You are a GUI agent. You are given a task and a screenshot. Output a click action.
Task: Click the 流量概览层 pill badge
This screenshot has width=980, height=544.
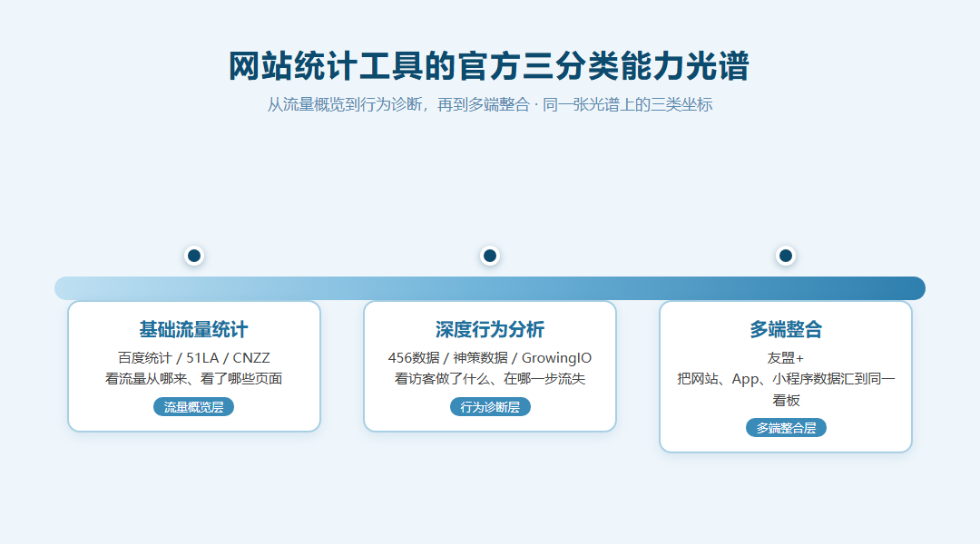194,407
